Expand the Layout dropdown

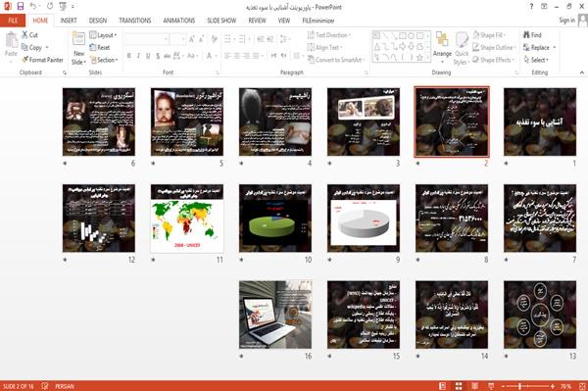click(x=103, y=35)
